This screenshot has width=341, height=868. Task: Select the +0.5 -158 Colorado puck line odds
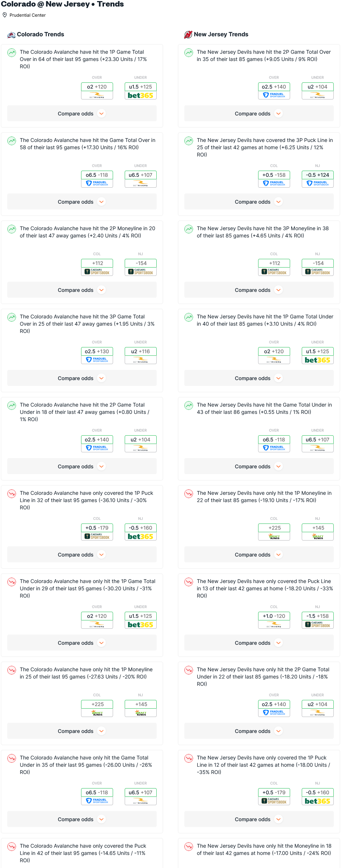coord(274,175)
